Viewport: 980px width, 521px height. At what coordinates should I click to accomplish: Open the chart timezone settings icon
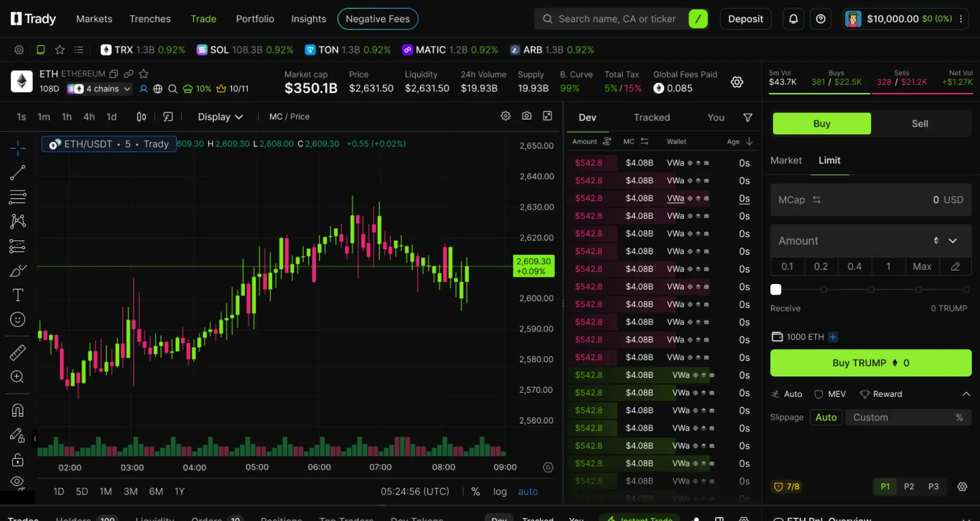click(x=548, y=467)
